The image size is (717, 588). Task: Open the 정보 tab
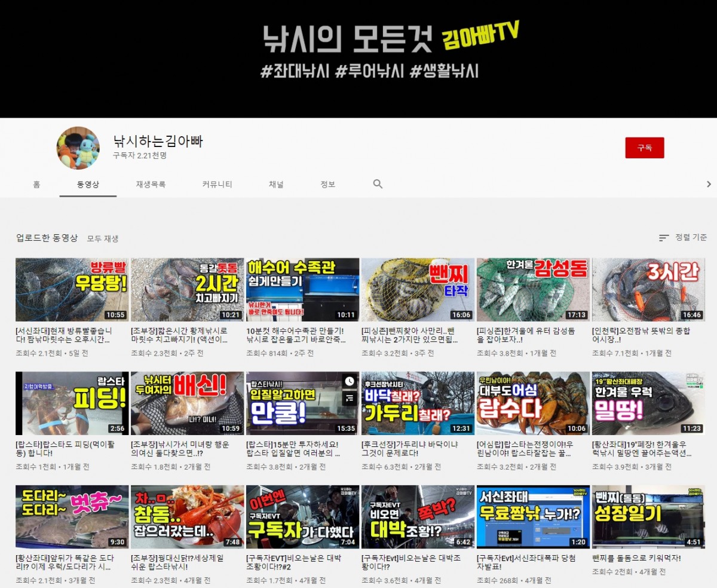(x=328, y=185)
